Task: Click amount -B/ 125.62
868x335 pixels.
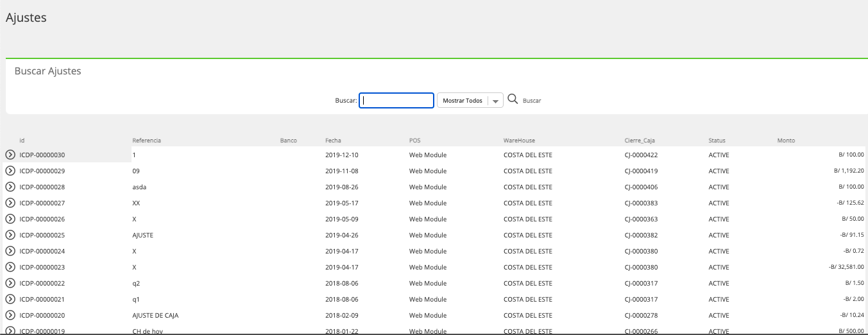Action: pyautogui.click(x=850, y=203)
